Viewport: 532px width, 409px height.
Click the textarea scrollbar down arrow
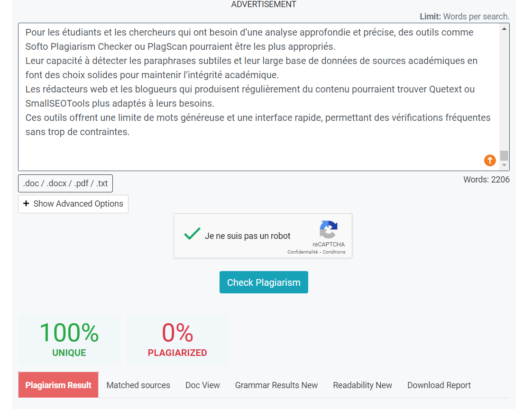(504, 165)
